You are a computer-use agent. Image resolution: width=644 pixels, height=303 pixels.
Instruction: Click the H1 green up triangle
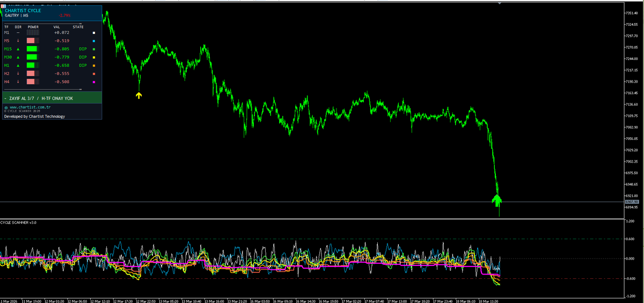pos(18,65)
